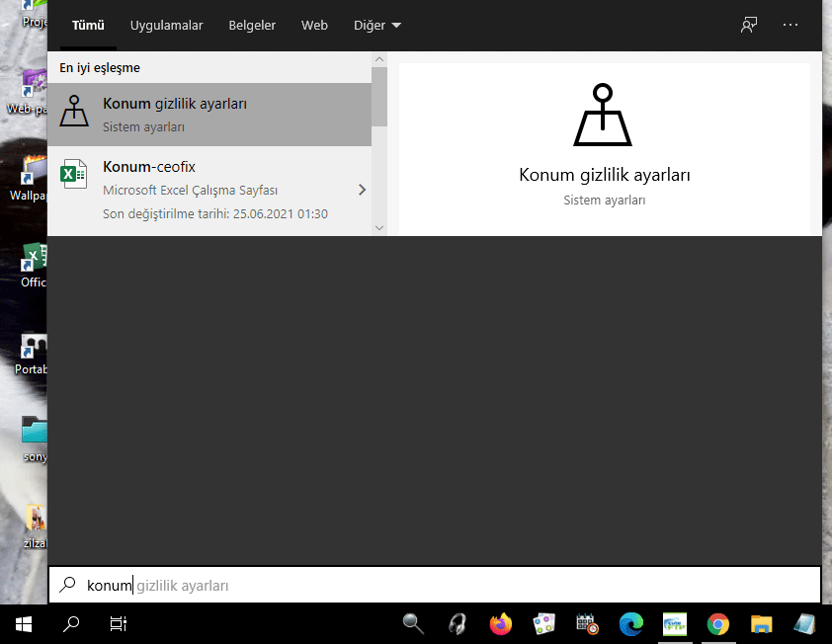
Task: Open File Explorer from the taskbar
Action: coord(762,624)
